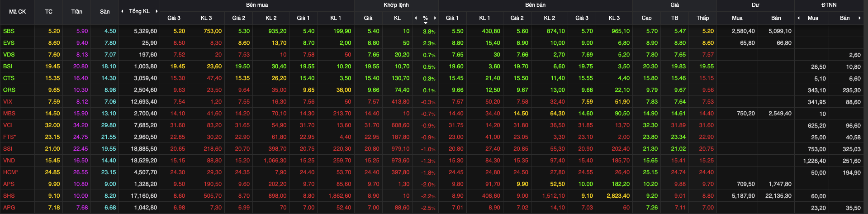Select the MBS stock symbol
Screen dimensions: 868x214
9,114
